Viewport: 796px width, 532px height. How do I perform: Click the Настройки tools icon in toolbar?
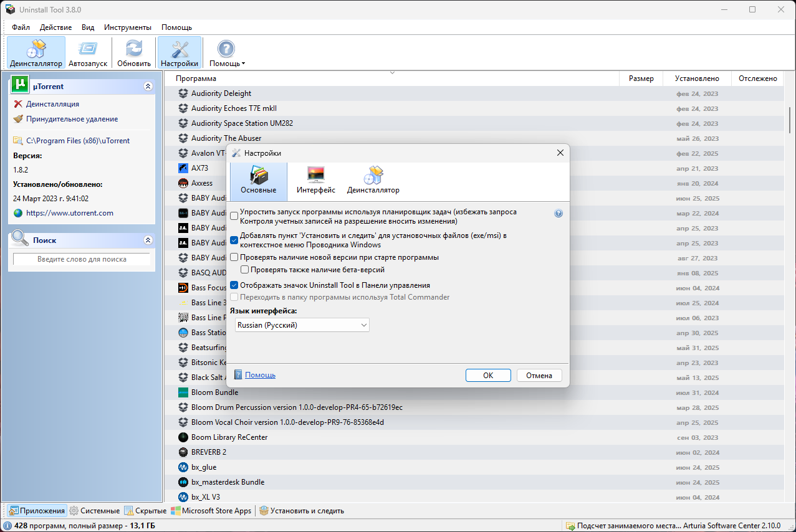point(180,52)
